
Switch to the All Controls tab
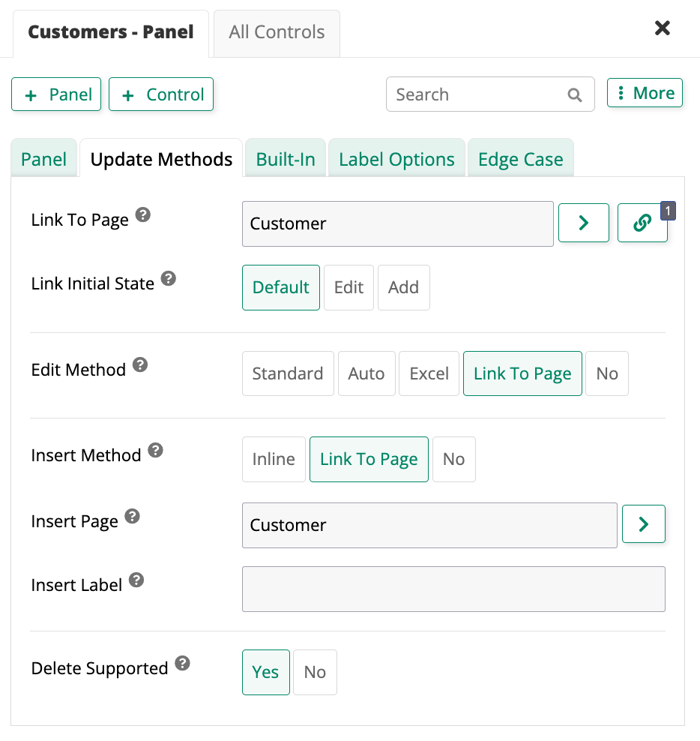pyautogui.click(x=277, y=33)
